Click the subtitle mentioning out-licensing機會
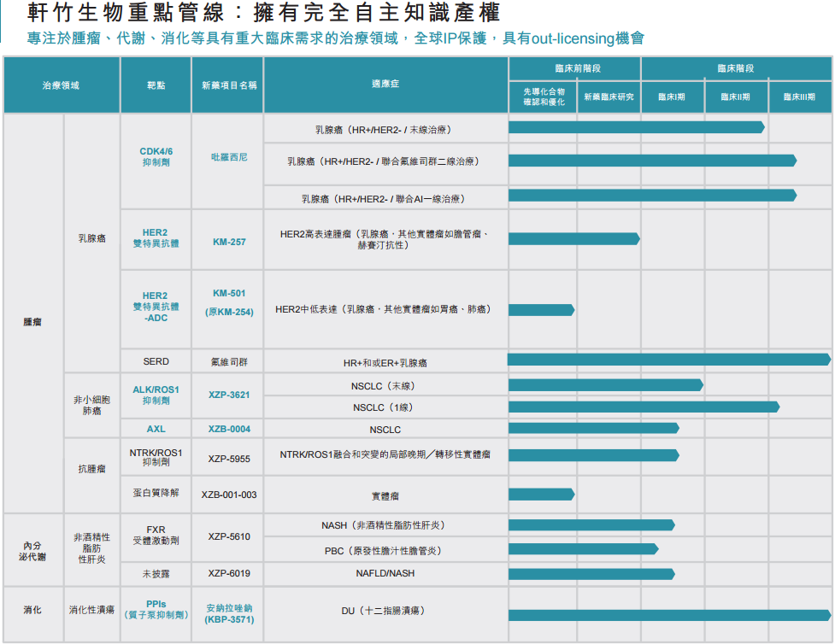Viewport: 835px width, 644px height. [x=336, y=38]
